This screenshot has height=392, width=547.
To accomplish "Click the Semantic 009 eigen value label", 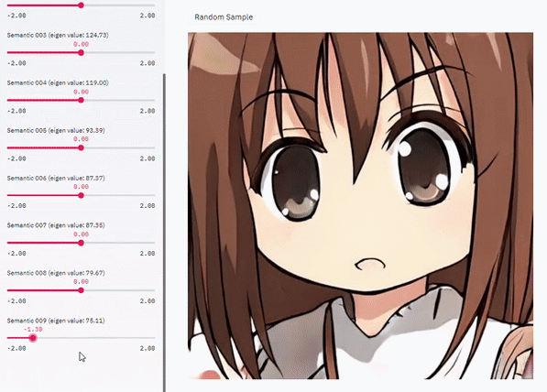I will pyautogui.click(x=56, y=321).
